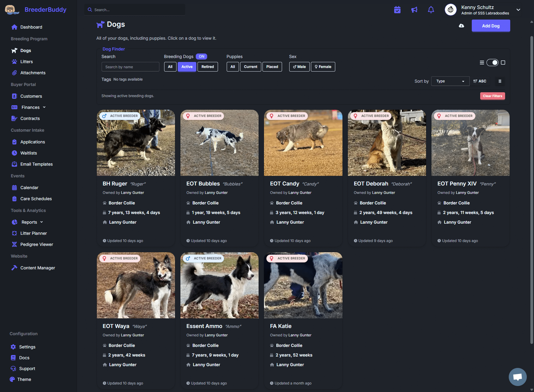The height and width of the screenshot is (392, 534).
Task: Switch card layout with grid/list toggle
Action: pos(493,63)
